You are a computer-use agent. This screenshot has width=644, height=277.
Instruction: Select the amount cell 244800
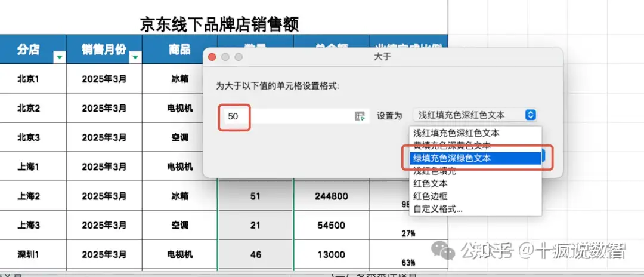tap(331, 196)
